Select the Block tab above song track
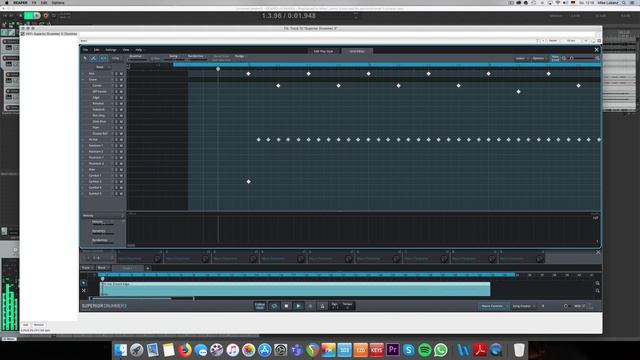Viewport: 640px width, 360px height. point(103,268)
